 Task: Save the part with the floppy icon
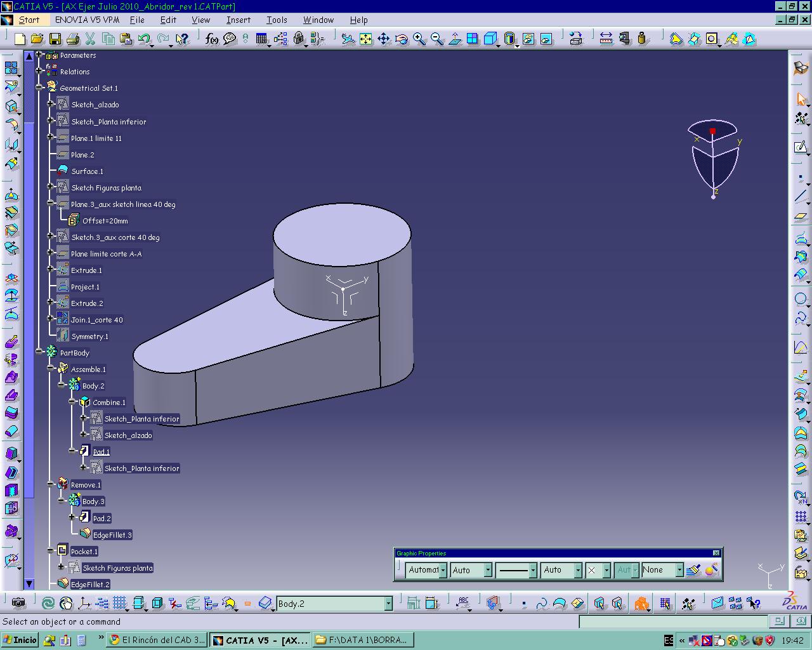tap(55, 39)
